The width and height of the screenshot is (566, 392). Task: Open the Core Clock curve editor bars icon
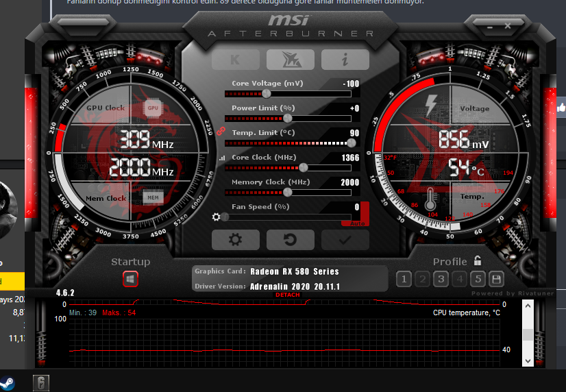pos(222,158)
